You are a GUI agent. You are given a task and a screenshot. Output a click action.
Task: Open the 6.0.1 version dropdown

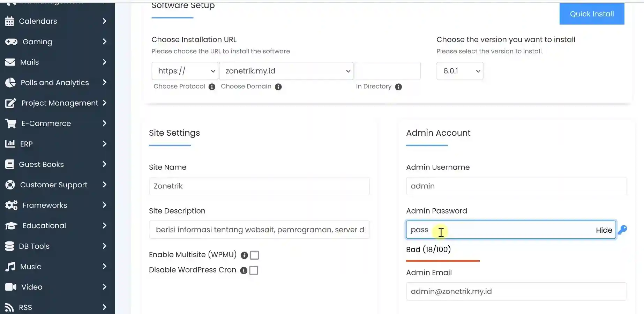(460, 71)
